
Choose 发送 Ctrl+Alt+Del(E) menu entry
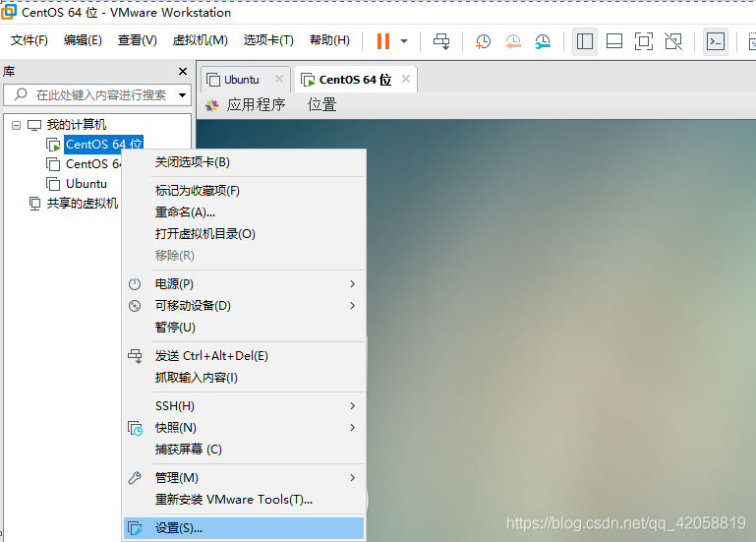244,356
